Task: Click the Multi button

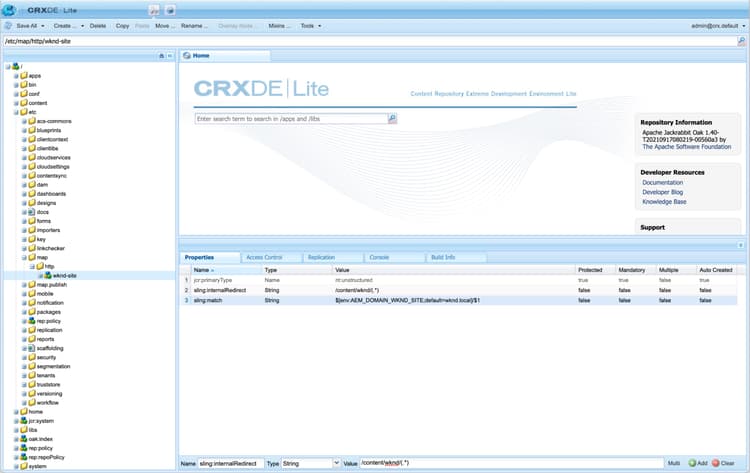Action: pyautogui.click(x=674, y=463)
